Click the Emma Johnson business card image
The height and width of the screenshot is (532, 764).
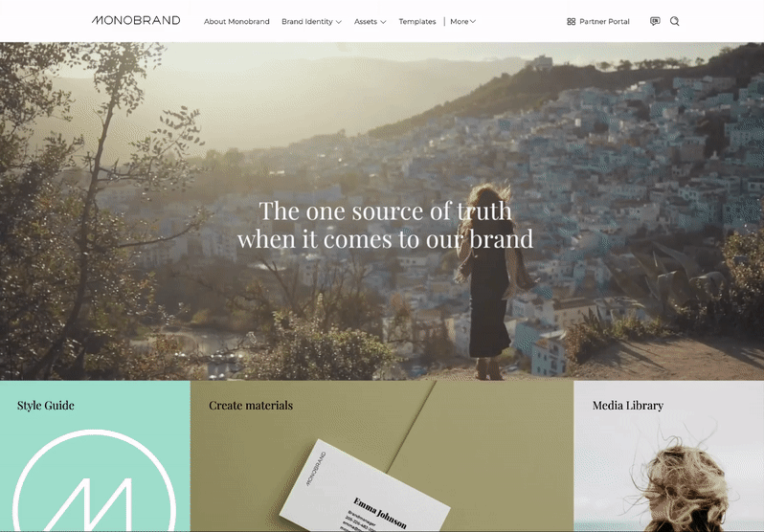coord(365,487)
